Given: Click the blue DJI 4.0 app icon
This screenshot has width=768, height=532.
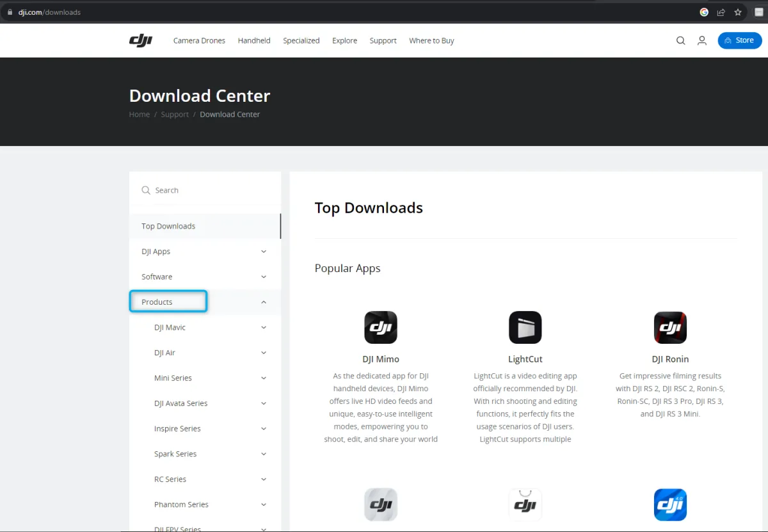Looking at the screenshot, I should point(670,504).
